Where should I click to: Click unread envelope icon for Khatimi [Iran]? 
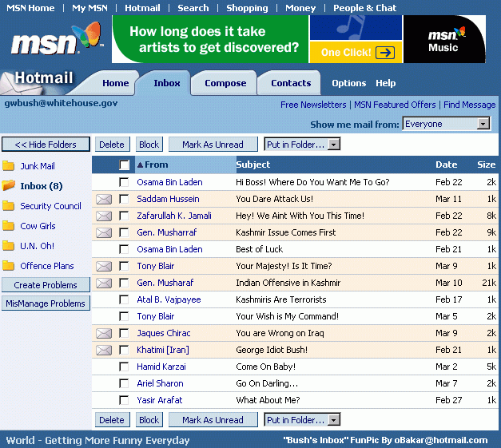coord(104,350)
